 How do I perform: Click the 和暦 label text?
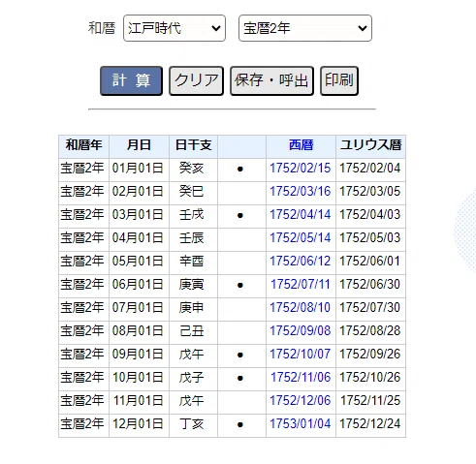[102, 28]
